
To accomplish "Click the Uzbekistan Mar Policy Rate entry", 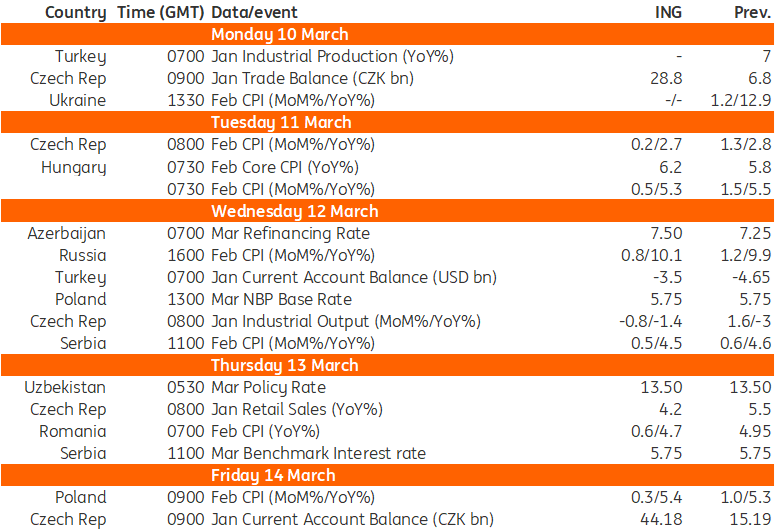I will pos(268,387).
